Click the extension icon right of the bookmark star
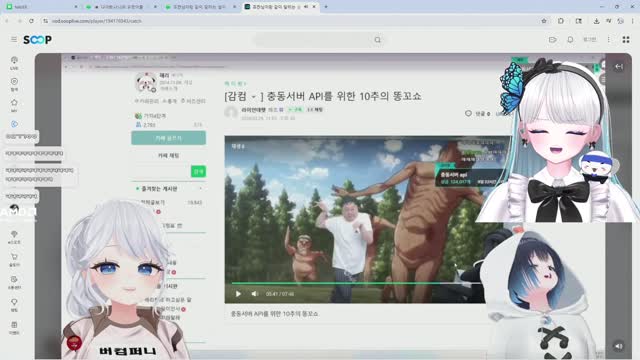640x360 pixels. point(561,21)
